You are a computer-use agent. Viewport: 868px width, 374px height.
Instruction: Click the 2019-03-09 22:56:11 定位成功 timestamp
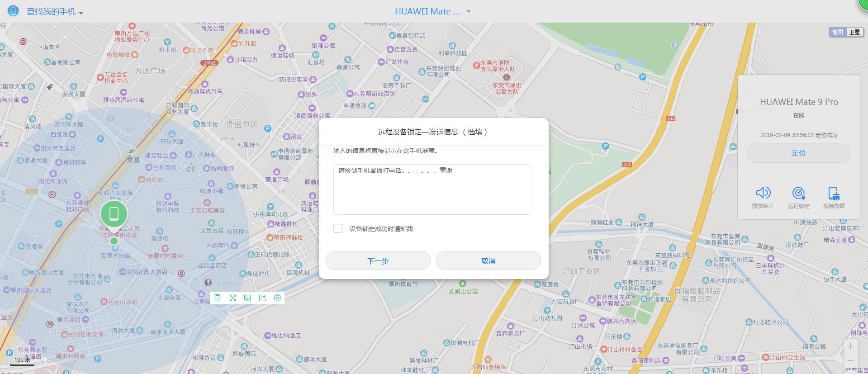799,135
